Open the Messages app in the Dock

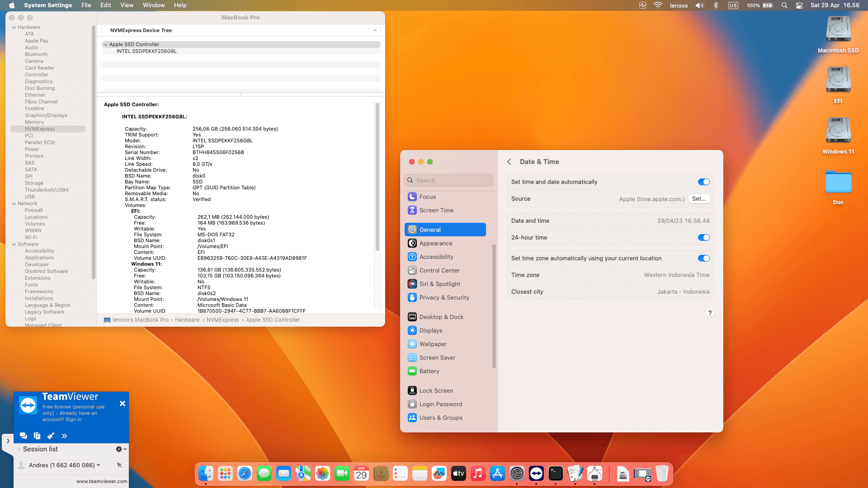[x=264, y=474]
